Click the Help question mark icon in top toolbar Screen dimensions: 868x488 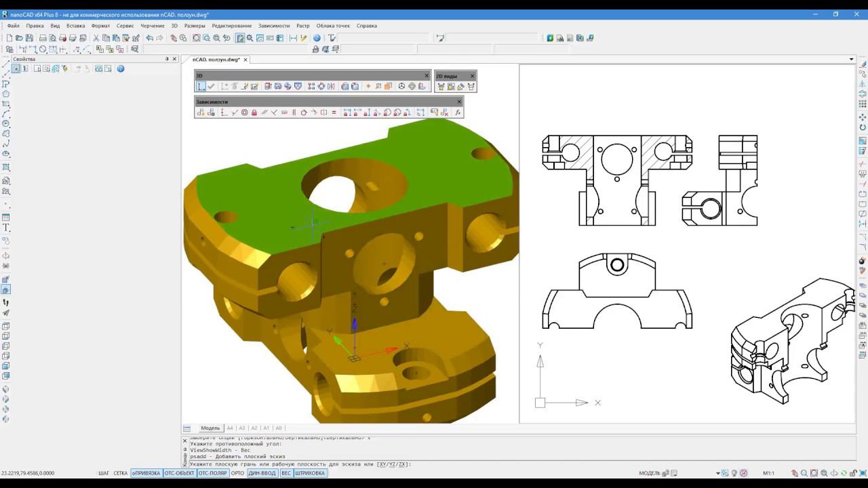[x=317, y=38]
